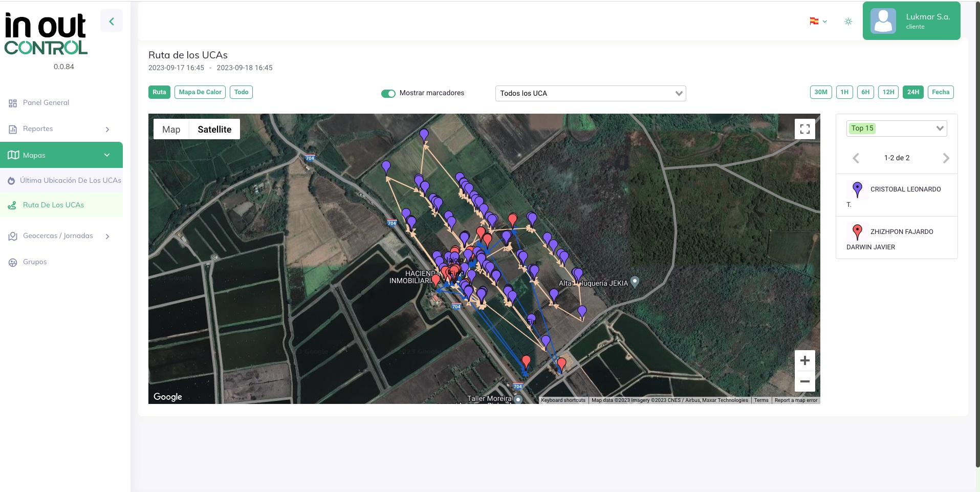Enable the Mostrar marcadores switch

coord(388,94)
